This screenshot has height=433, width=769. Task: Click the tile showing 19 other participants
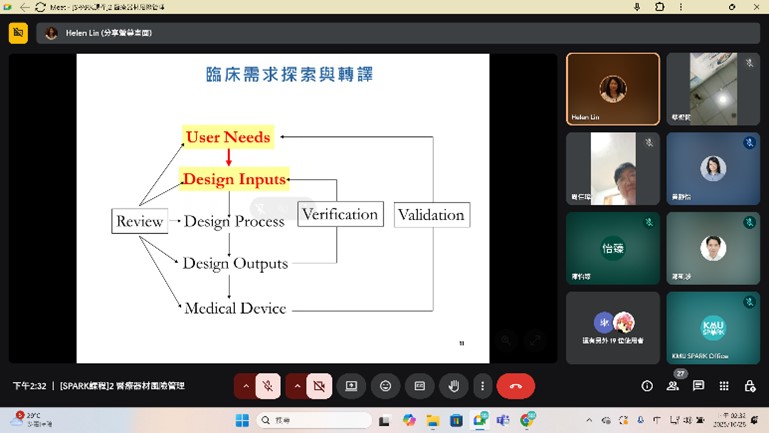coord(613,328)
